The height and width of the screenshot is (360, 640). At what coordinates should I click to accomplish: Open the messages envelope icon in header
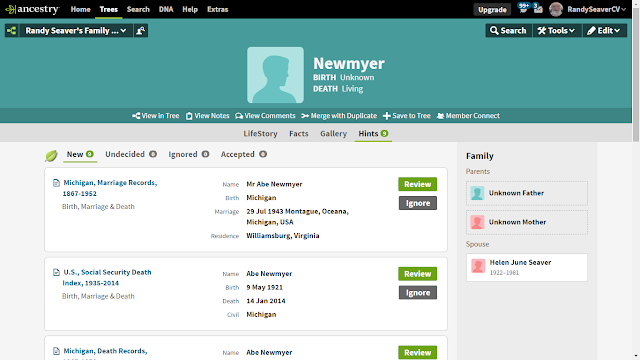(x=538, y=8)
